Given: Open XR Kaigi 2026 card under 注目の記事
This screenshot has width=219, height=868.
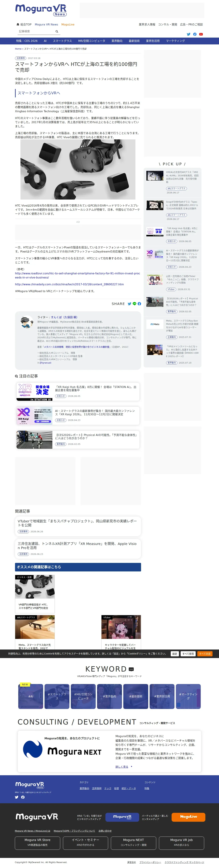Looking at the screenshot, I should pyautogui.click(x=78, y=415).
